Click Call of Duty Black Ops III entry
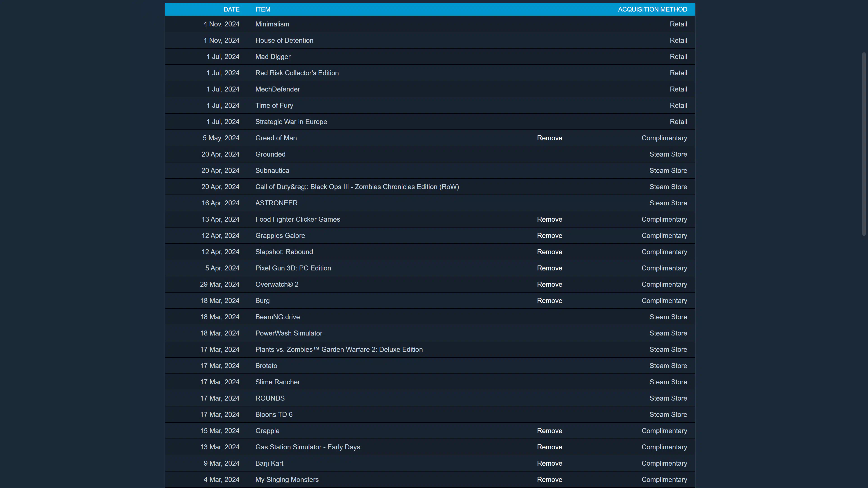The image size is (868, 488). click(x=357, y=187)
